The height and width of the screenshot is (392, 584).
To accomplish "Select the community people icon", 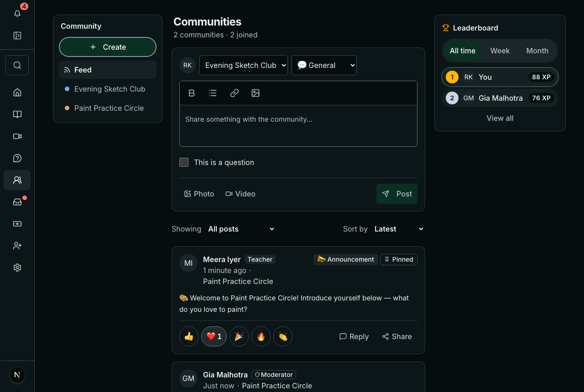I will click(x=17, y=180).
